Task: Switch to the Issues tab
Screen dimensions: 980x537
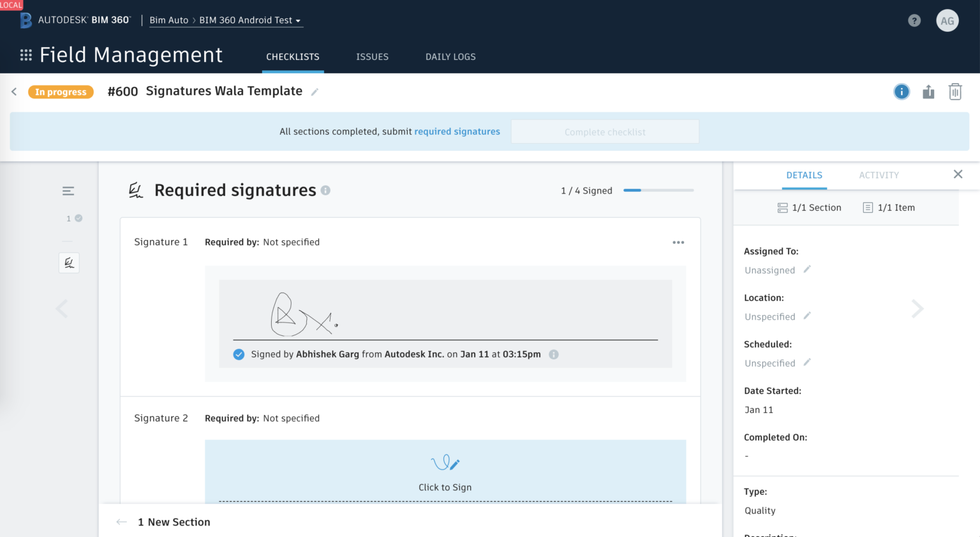Action: [373, 57]
